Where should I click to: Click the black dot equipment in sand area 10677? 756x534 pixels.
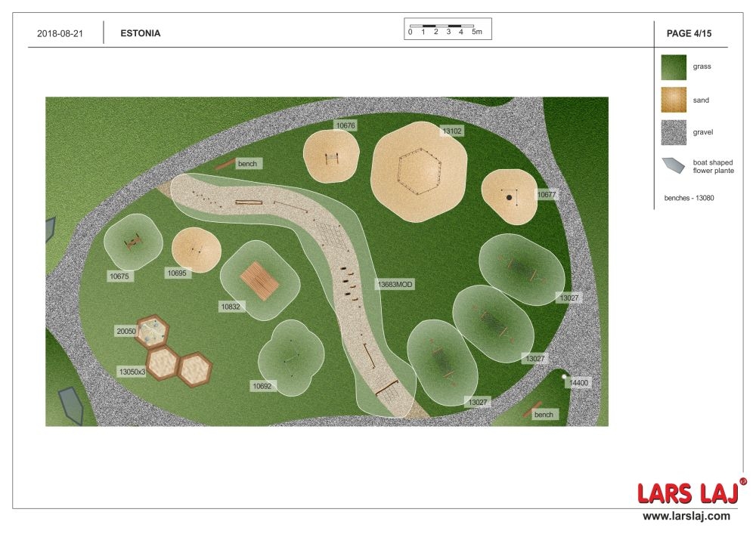[x=510, y=198]
